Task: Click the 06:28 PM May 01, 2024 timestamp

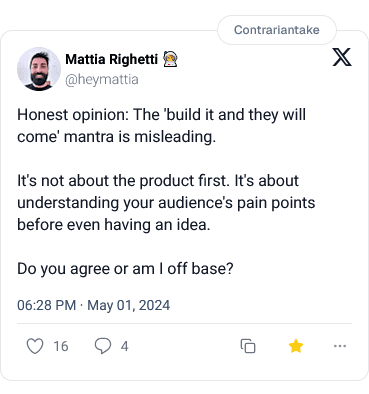Action: [x=94, y=305]
